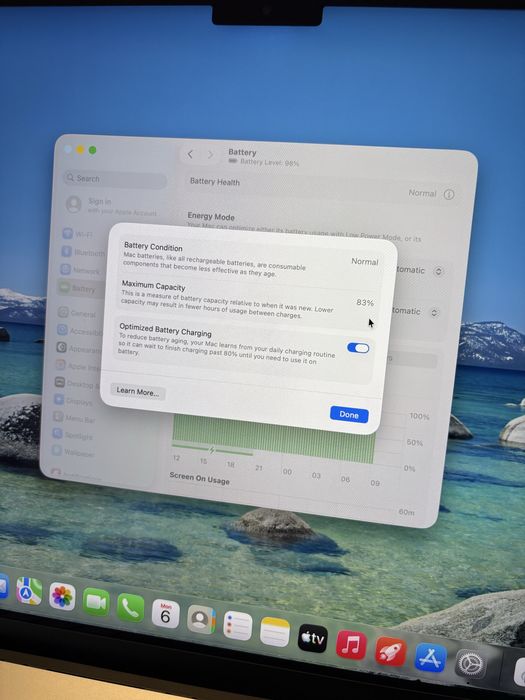Click the Battery Health info icon

pos(449,194)
